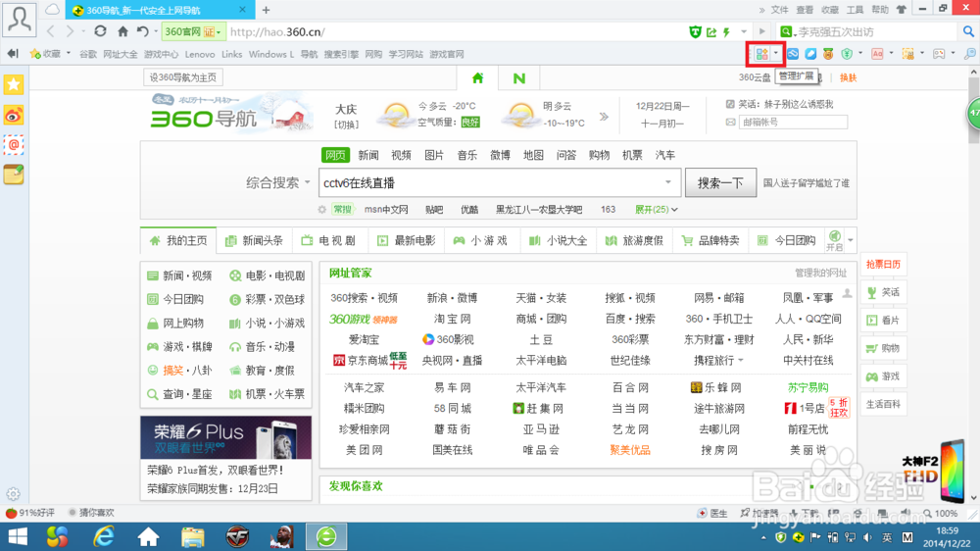Go to browser home page icon
The width and height of the screenshot is (980, 551).
pos(123,31)
